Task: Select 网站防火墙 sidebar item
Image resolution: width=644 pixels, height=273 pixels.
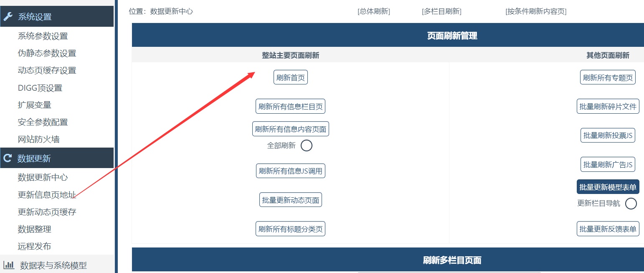Action: click(38, 139)
